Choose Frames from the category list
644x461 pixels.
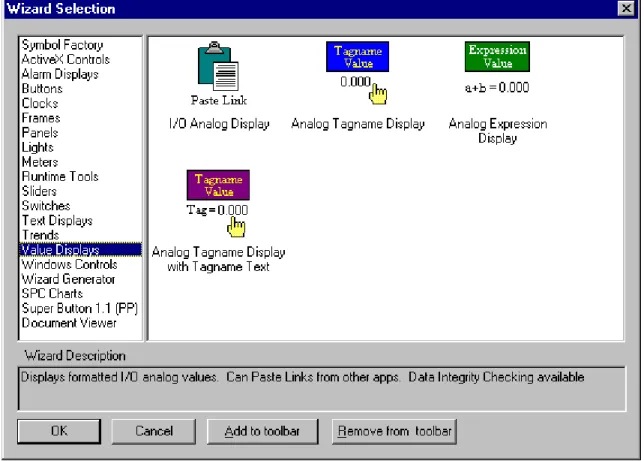[41, 118]
